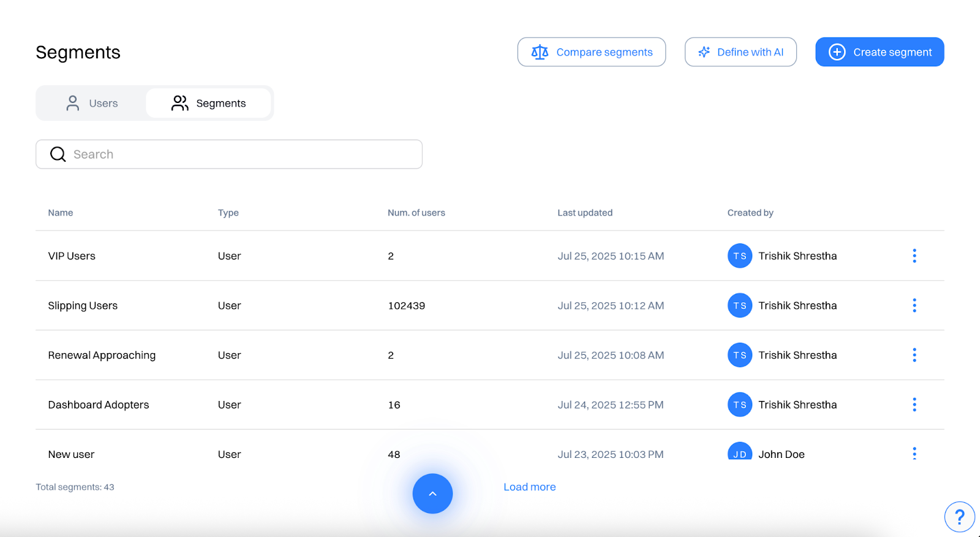Click TS avatar in Slipping Users row
The image size is (980, 537).
point(740,305)
